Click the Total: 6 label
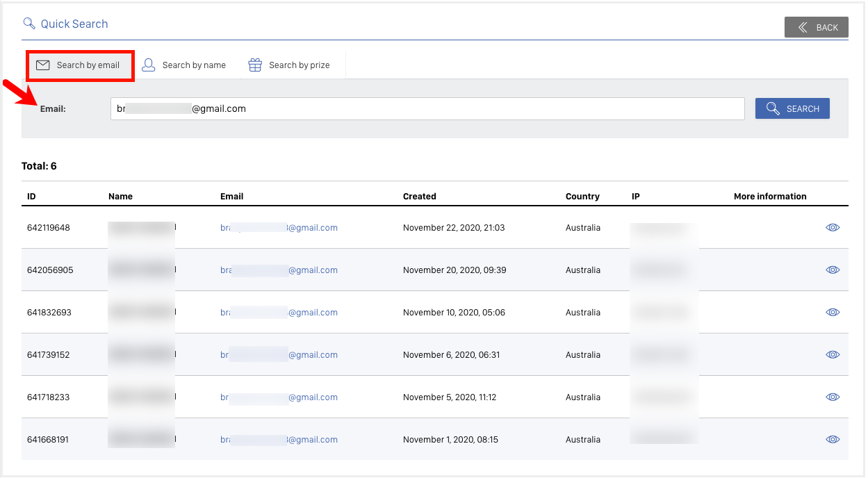This screenshot has height=478, width=868. tap(39, 166)
